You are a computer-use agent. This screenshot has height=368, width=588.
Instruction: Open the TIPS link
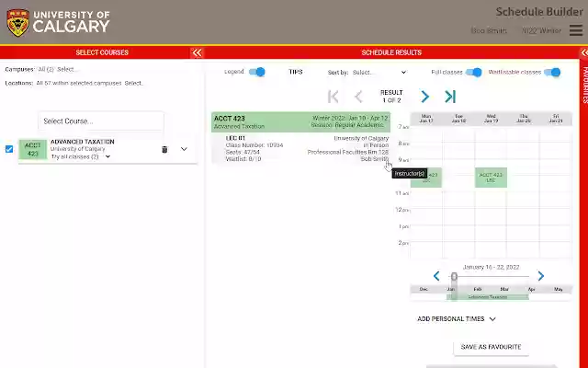[x=296, y=72]
